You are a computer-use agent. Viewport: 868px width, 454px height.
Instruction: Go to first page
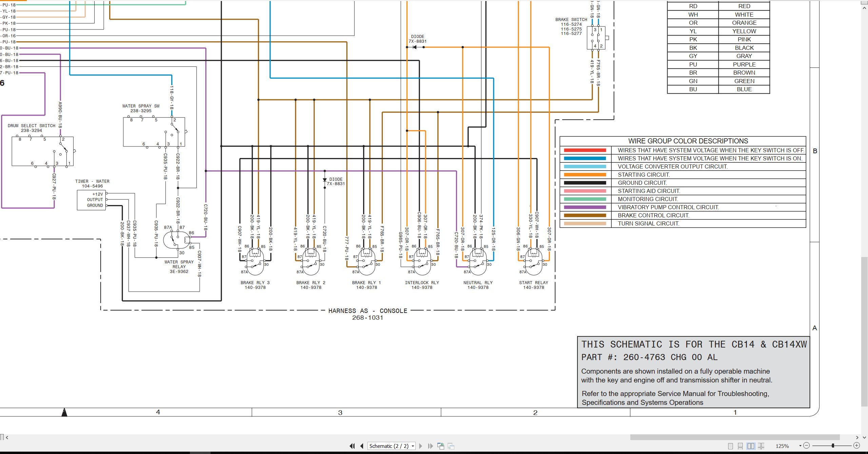coord(352,446)
